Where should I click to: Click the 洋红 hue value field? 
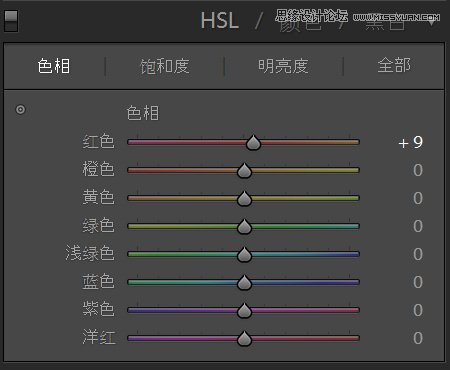pyautogui.click(x=418, y=338)
